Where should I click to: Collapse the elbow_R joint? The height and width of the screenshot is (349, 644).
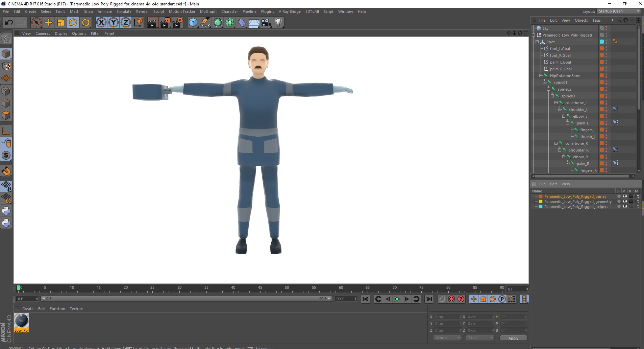564,157
